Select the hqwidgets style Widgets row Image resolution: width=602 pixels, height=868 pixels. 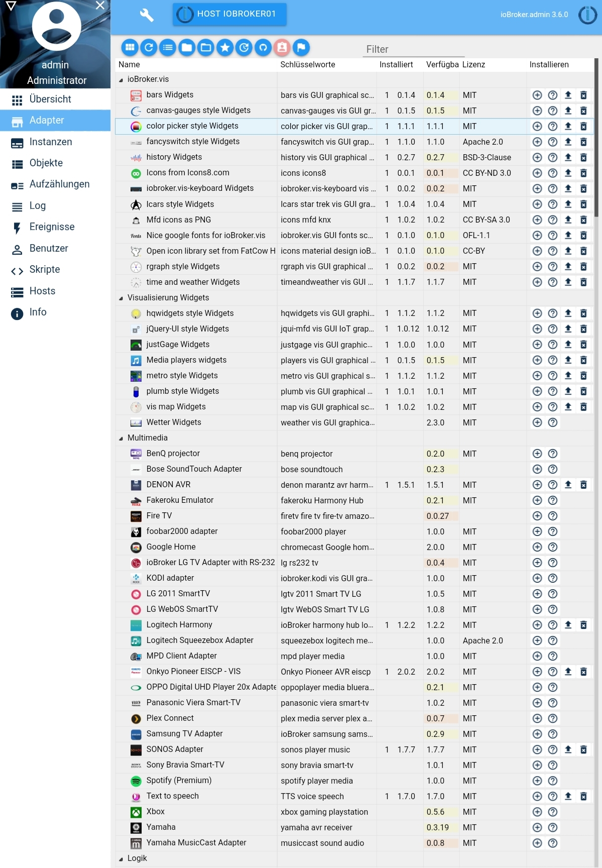click(354, 313)
